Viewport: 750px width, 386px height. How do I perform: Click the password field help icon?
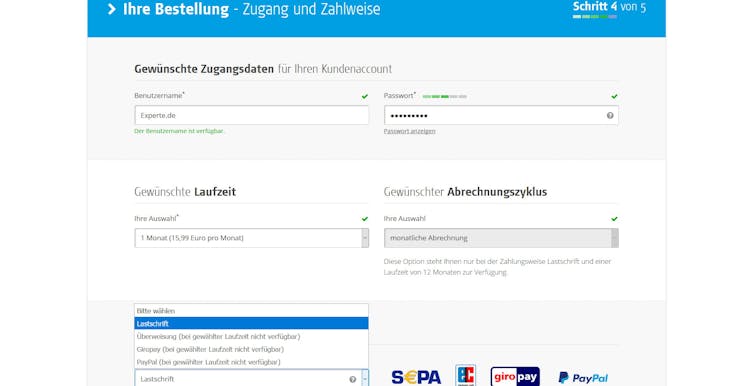pyautogui.click(x=610, y=115)
